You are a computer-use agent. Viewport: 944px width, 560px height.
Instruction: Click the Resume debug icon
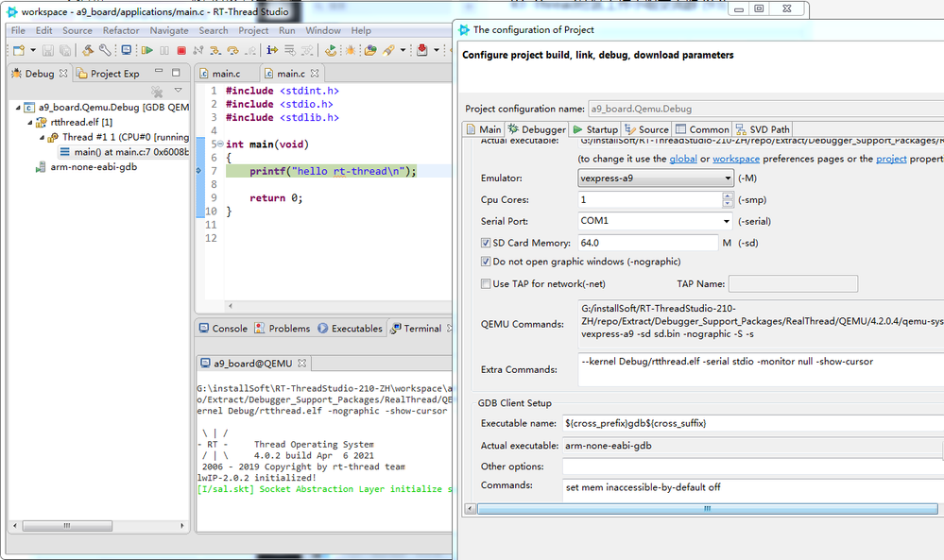click(x=146, y=51)
